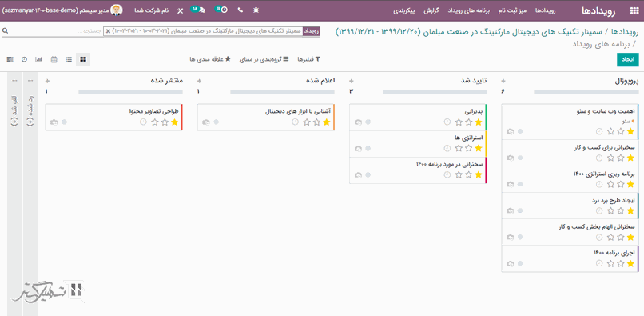Toggle first star on سخنرانی برای کسب و کار card
644x316 pixels.
tap(630, 158)
